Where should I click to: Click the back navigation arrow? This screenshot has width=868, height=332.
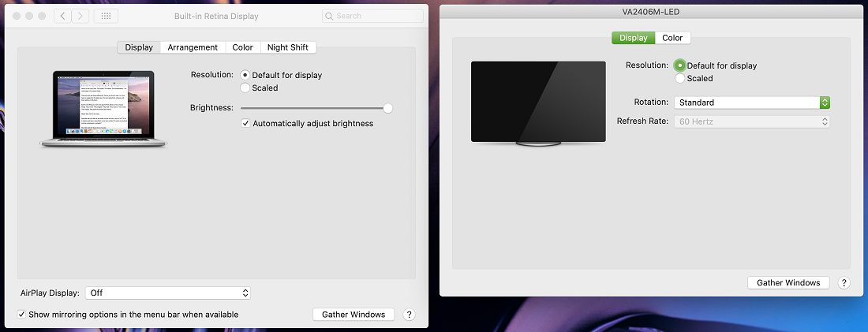(x=63, y=16)
